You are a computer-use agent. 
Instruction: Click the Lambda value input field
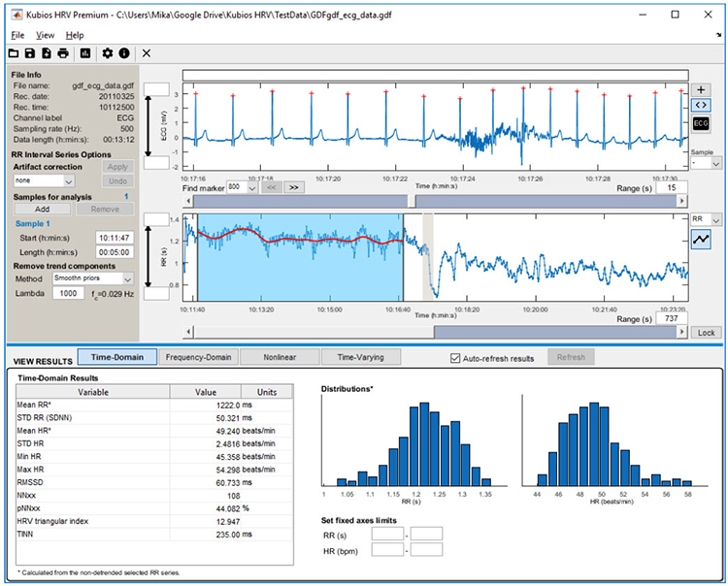(x=68, y=293)
